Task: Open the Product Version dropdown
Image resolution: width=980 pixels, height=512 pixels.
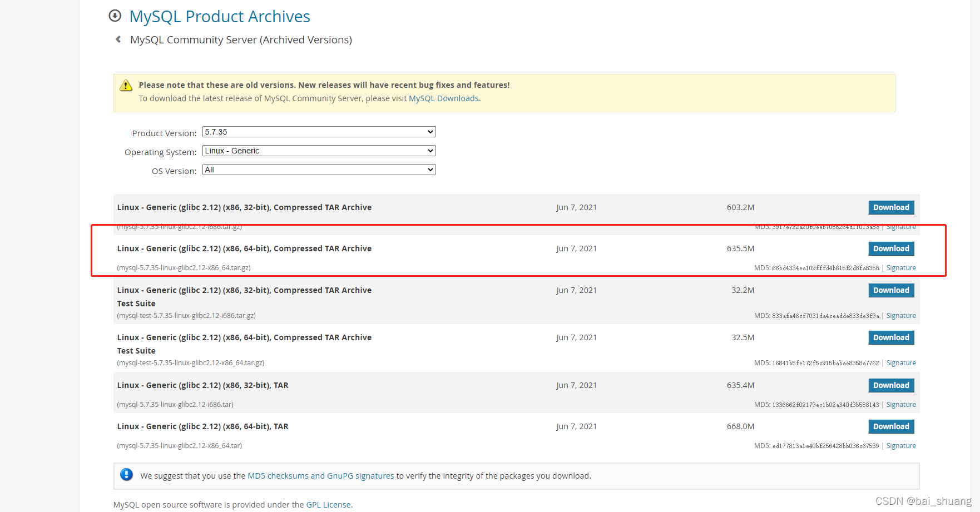Action: point(319,132)
